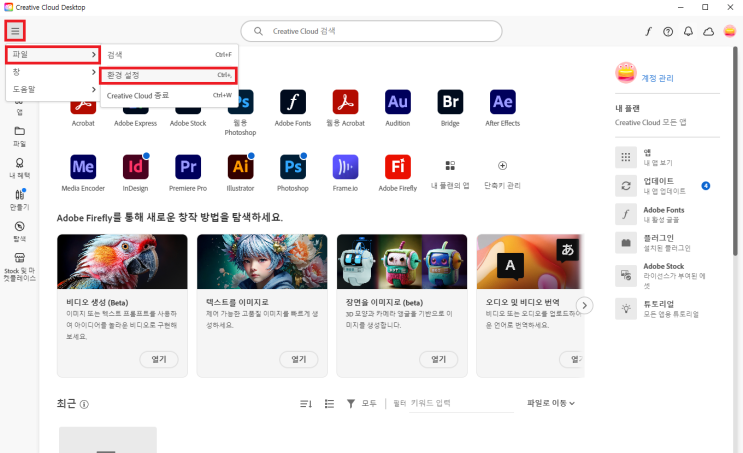Open 플러그인 entry in right panel
743x453 pixels.
coord(666,242)
